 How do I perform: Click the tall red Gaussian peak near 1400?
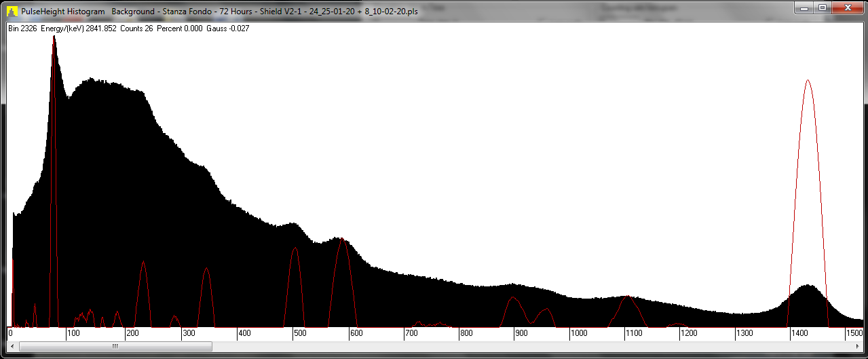pyautogui.click(x=808, y=204)
